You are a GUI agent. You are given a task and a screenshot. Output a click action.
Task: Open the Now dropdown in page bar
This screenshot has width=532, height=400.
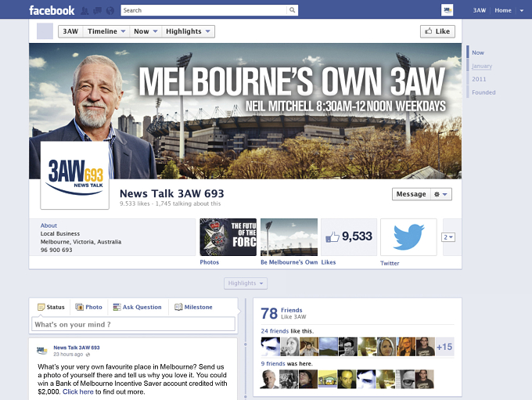[x=146, y=31]
